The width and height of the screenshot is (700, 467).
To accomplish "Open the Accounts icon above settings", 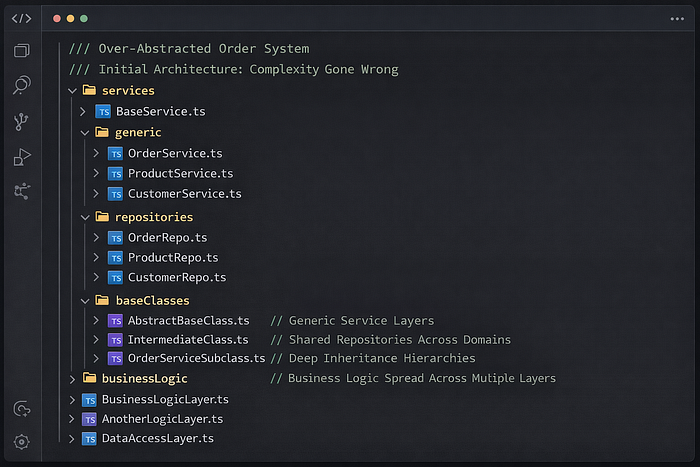I will tap(22, 409).
